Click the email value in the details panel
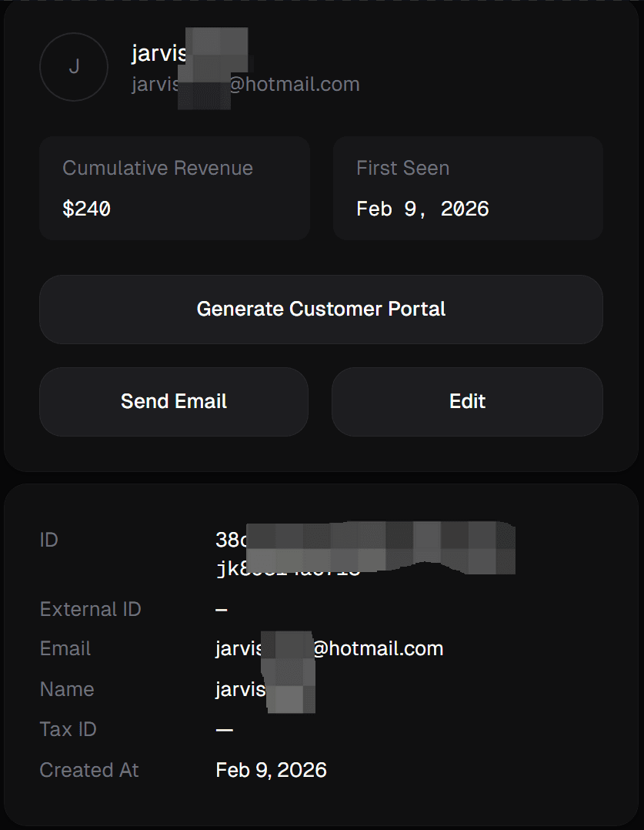This screenshot has width=644, height=830. (x=329, y=648)
